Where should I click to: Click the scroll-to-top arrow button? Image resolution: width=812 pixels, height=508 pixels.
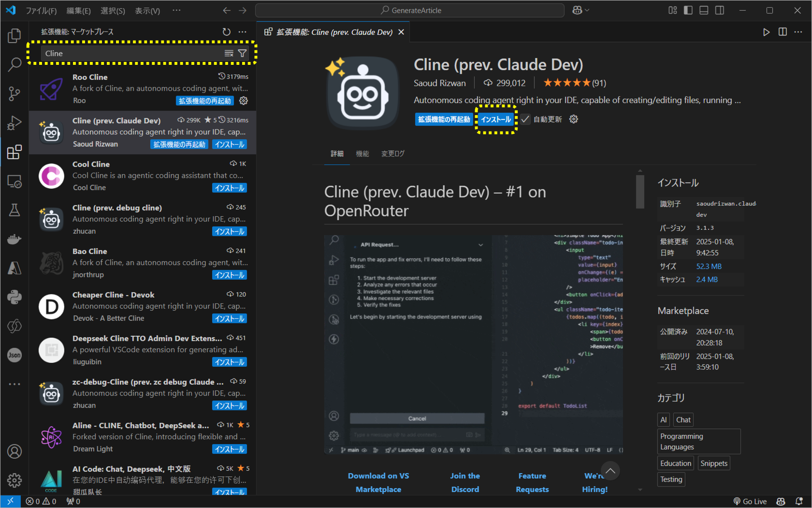[x=610, y=471]
